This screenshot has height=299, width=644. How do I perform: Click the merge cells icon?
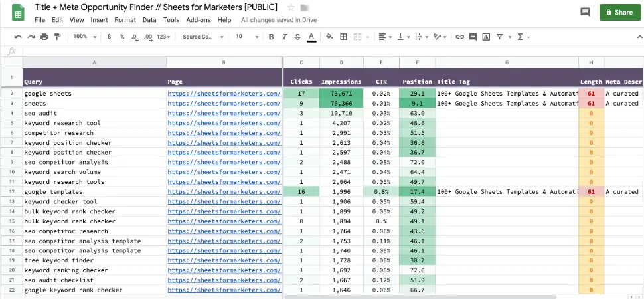[357, 37]
